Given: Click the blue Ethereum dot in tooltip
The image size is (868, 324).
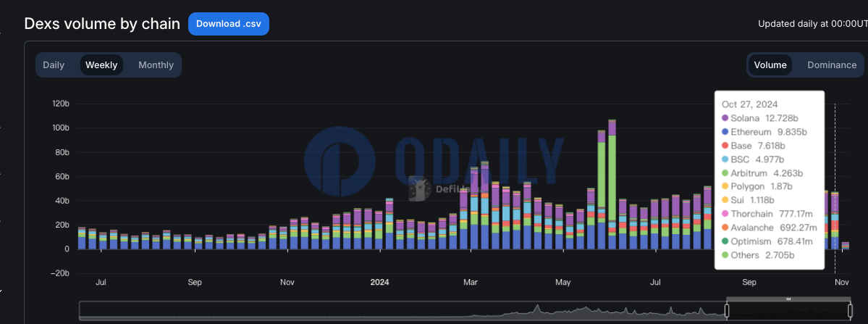Looking at the screenshot, I should [x=725, y=132].
